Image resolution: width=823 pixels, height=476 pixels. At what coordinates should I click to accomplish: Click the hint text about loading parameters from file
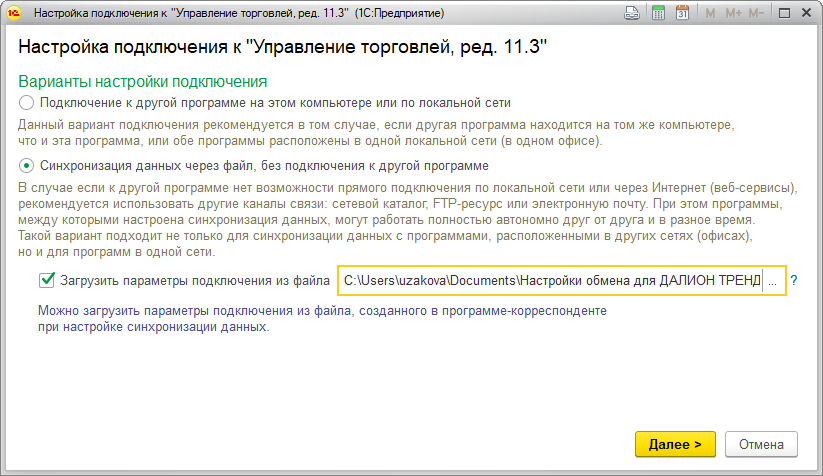[322, 319]
